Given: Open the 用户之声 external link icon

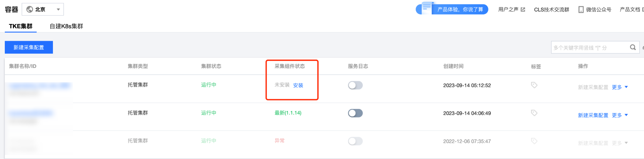Looking at the screenshot, I should [523, 10].
